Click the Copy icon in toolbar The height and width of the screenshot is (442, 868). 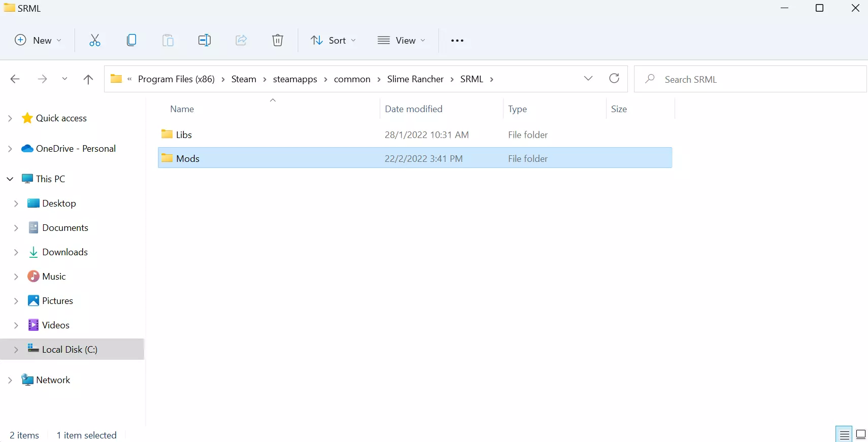tap(131, 40)
